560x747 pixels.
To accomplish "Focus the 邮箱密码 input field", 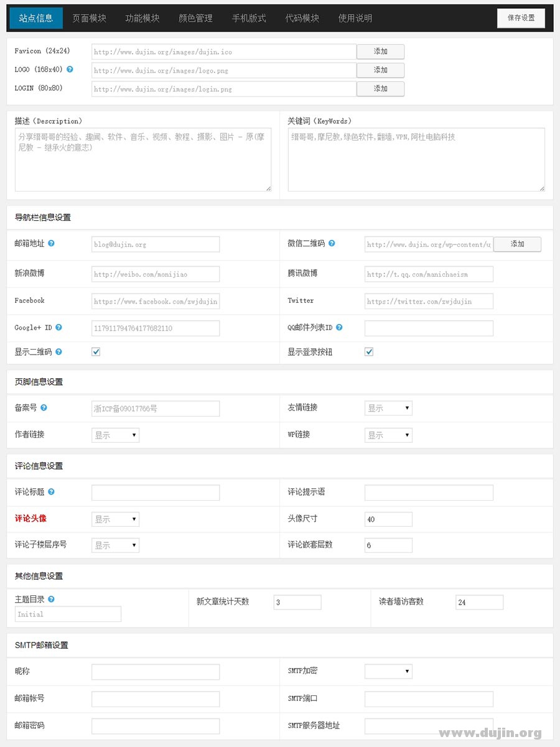I will coord(156,726).
